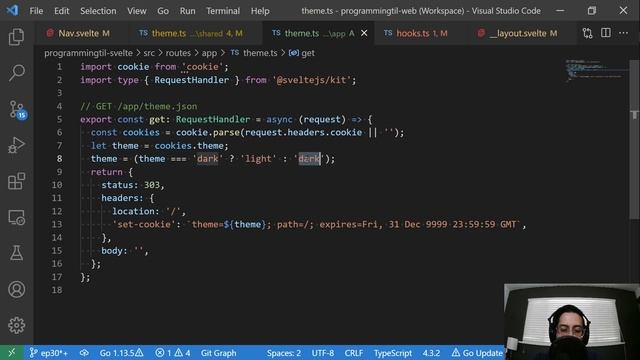Image resolution: width=640 pixels, height=360 pixels.
Task: Open editor More Actions ellipsis
Action: (623, 33)
